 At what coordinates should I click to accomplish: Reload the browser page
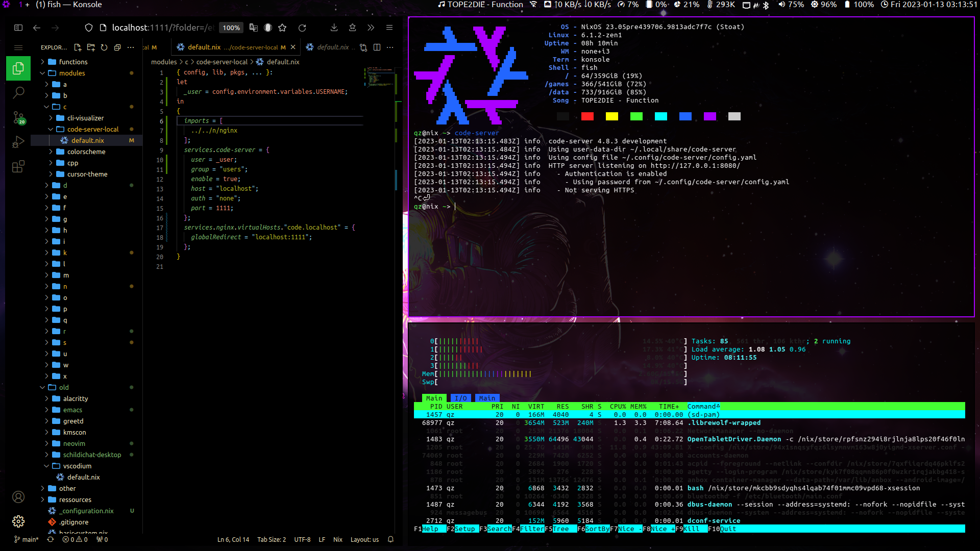pyautogui.click(x=302, y=28)
